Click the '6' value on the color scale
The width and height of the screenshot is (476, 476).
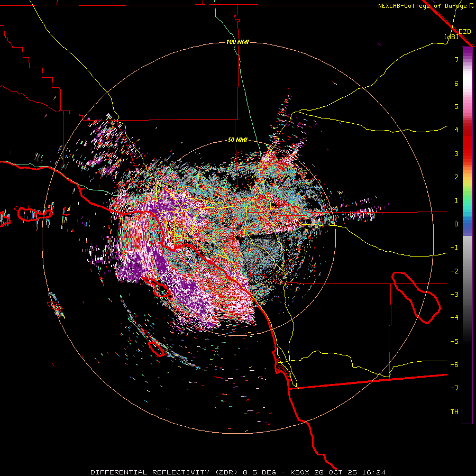456,83
